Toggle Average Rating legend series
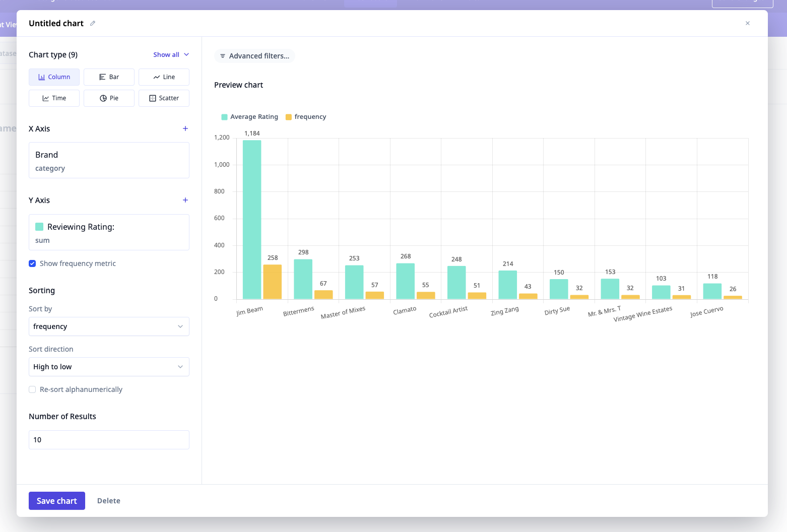The width and height of the screenshot is (787, 532). (x=250, y=117)
